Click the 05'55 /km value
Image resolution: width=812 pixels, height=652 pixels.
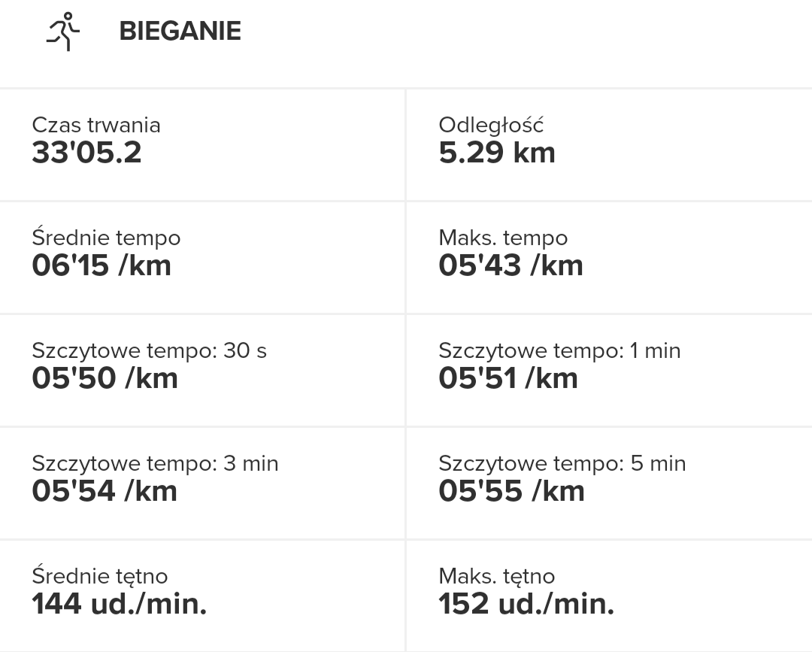[x=511, y=491]
